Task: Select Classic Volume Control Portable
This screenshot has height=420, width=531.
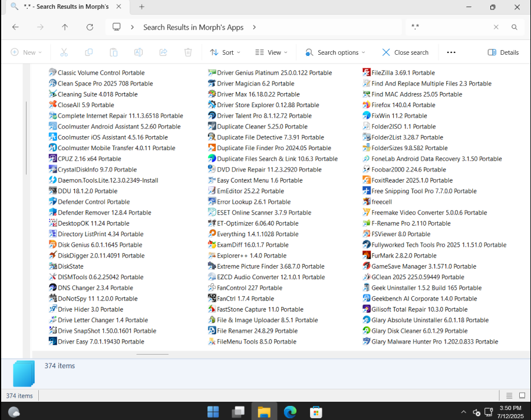Action: pyautogui.click(x=97, y=72)
